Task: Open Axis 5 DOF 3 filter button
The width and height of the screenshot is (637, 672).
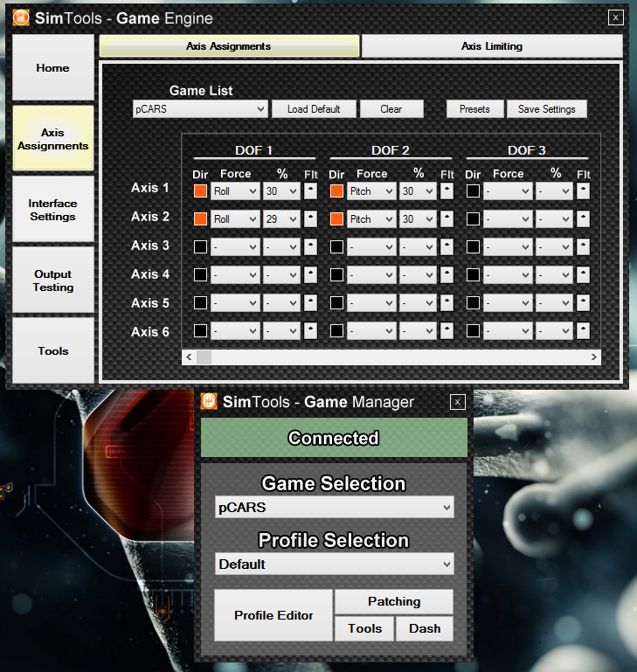Action: [583, 302]
